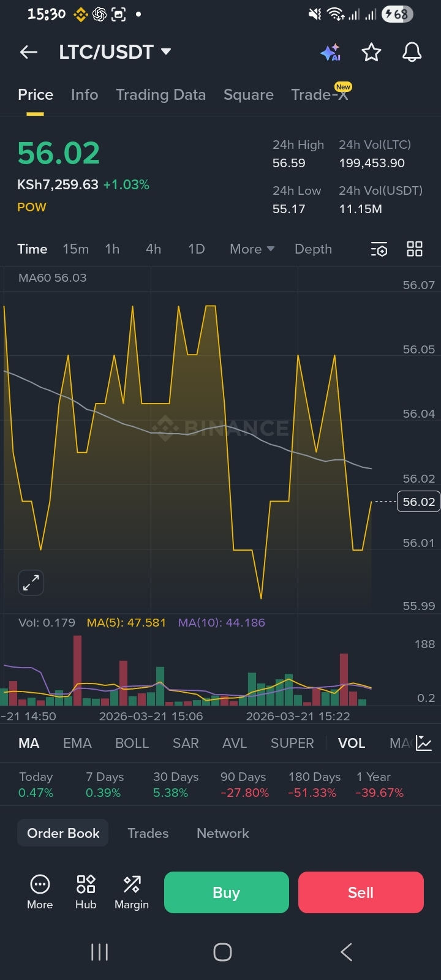Add LTC/USDT to favorites star
The height and width of the screenshot is (980, 441).
pos(371,53)
